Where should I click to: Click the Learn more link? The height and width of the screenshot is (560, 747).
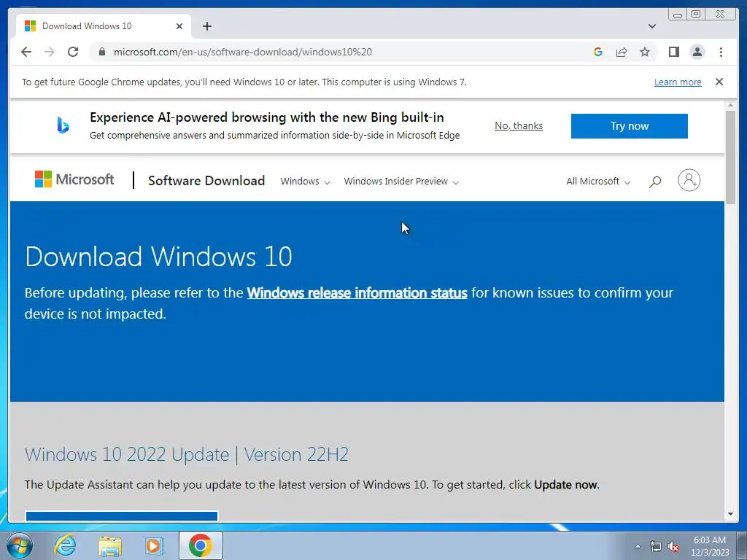[678, 82]
